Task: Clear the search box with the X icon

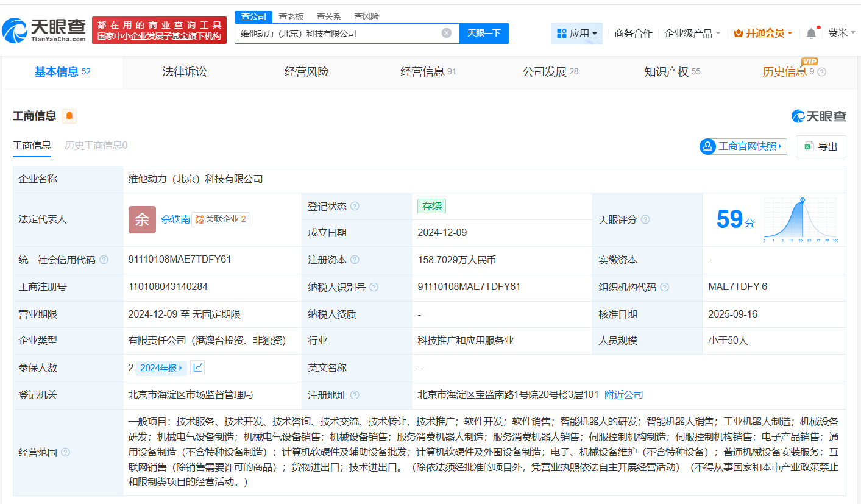Action: [447, 33]
